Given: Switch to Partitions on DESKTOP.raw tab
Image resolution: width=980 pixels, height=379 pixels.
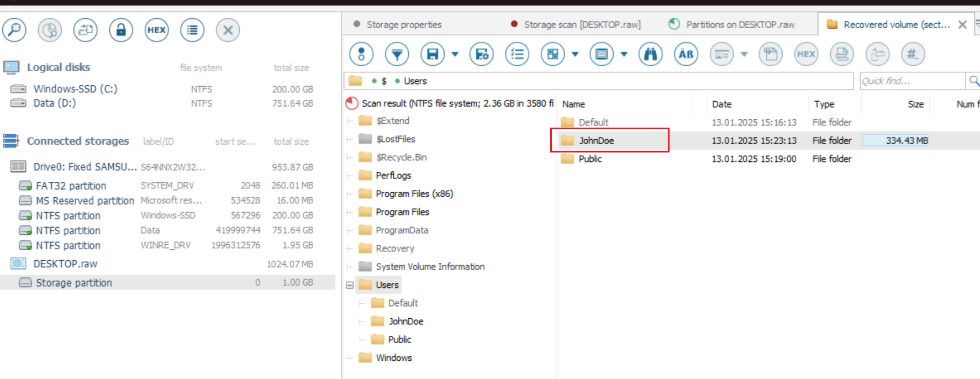Looking at the screenshot, I should [x=740, y=25].
